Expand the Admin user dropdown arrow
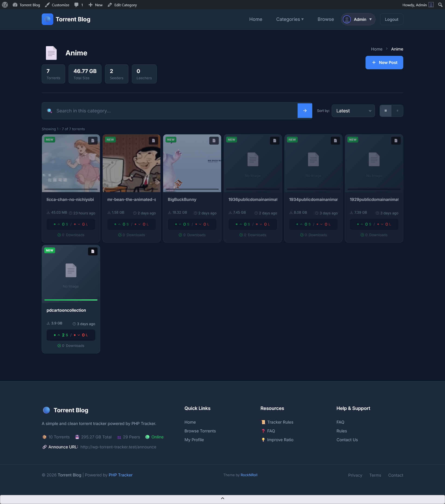Viewport: 445px width, 504px height. point(371,19)
